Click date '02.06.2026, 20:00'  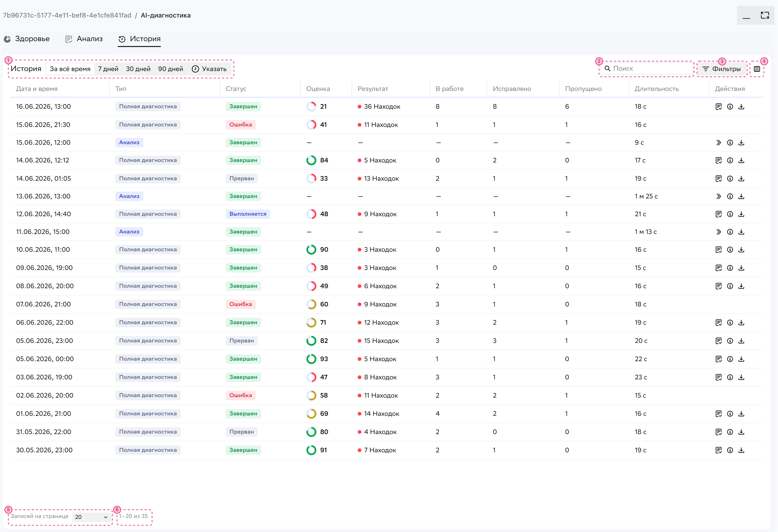[44, 395]
